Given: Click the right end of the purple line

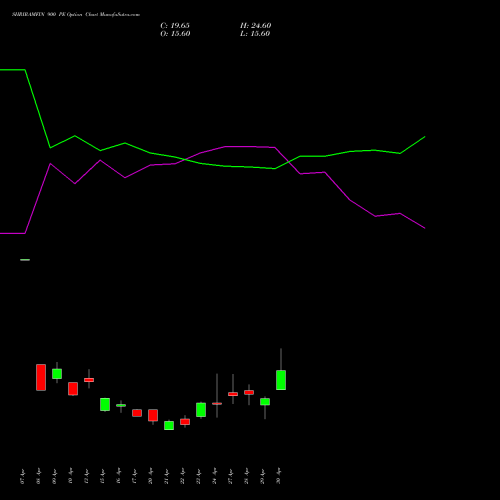Looking at the screenshot, I should 425,228.
